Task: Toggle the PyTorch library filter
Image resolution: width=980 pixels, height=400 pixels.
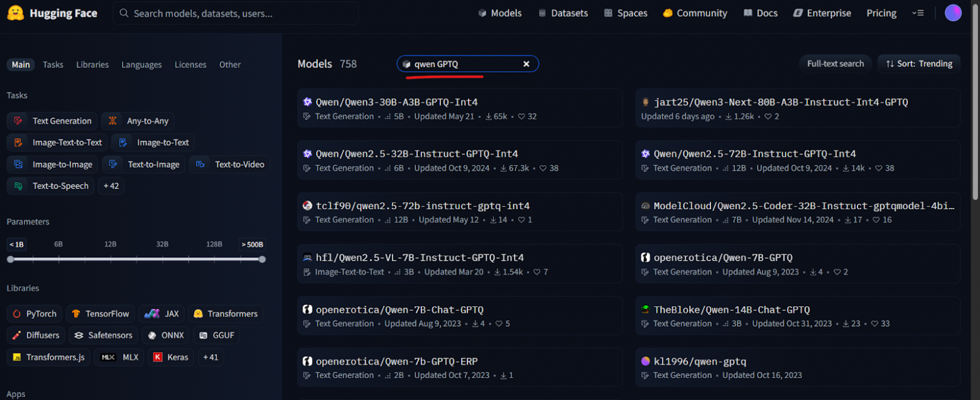Action: 35,314
